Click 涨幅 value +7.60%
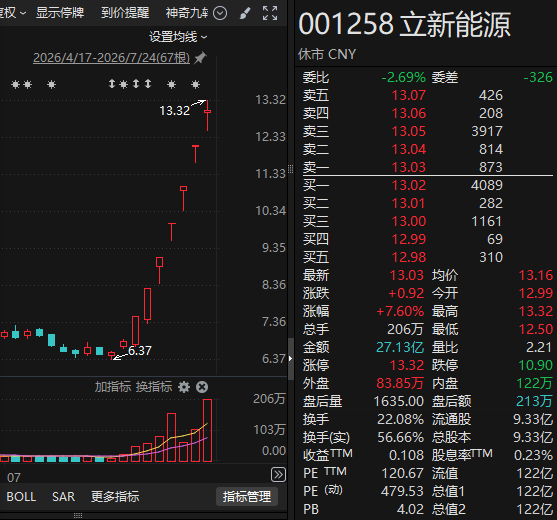This screenshot has height=520, width=557. pyautogui.click(x=400, y=312)
